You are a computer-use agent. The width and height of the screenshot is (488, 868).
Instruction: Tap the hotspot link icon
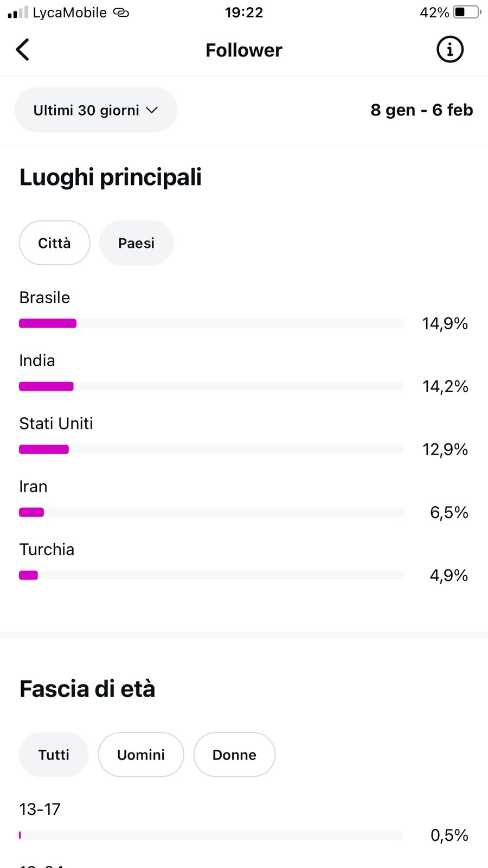pos(121,12)
